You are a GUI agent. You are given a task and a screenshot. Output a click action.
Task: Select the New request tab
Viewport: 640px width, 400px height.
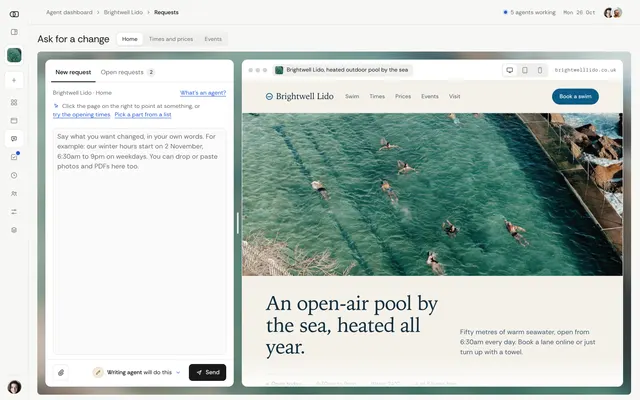point(73,72)
